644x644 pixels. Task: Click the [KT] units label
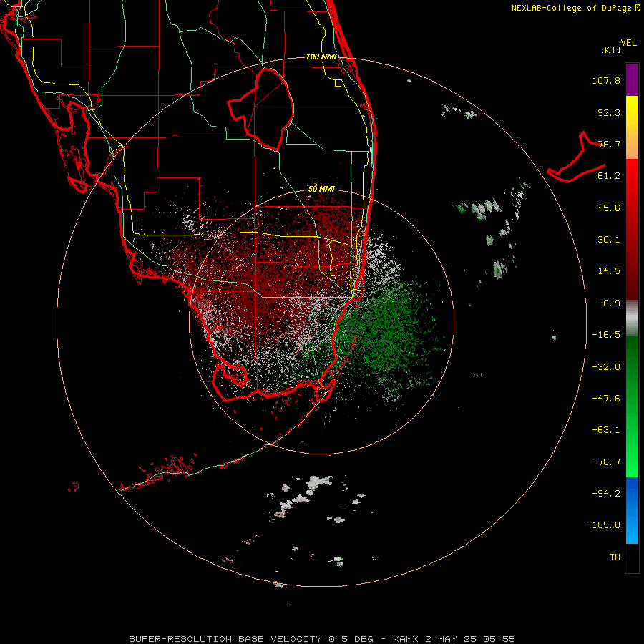(x=610, y=49)
